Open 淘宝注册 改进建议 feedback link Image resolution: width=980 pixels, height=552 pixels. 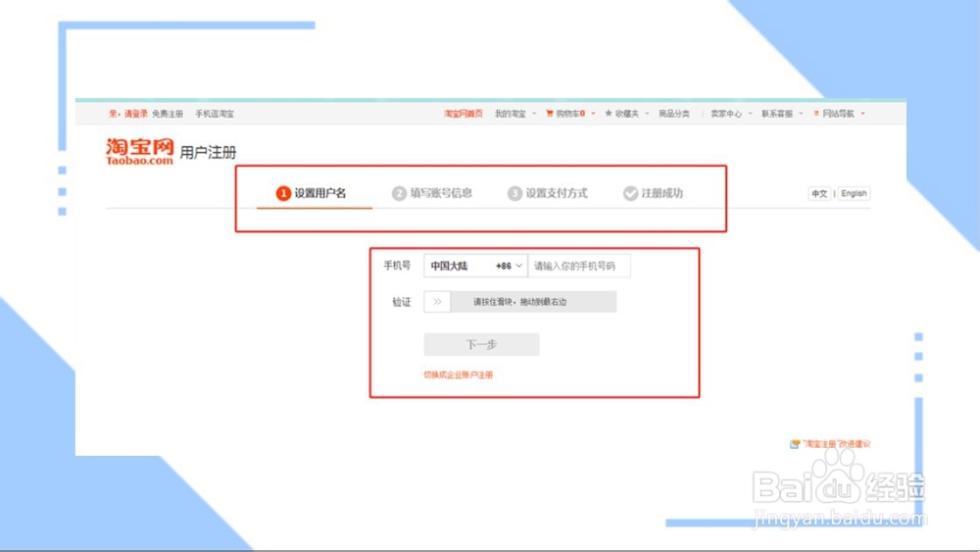[x=836, y=444]
